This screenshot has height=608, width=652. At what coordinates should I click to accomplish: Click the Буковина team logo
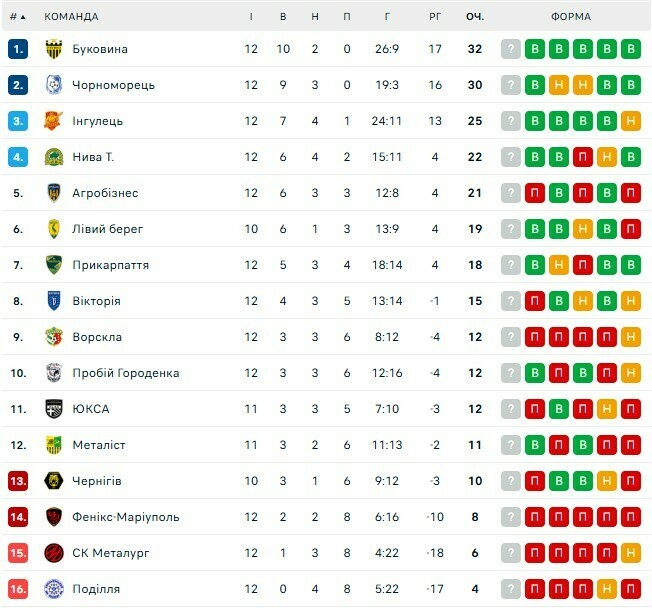pos(54,49)
